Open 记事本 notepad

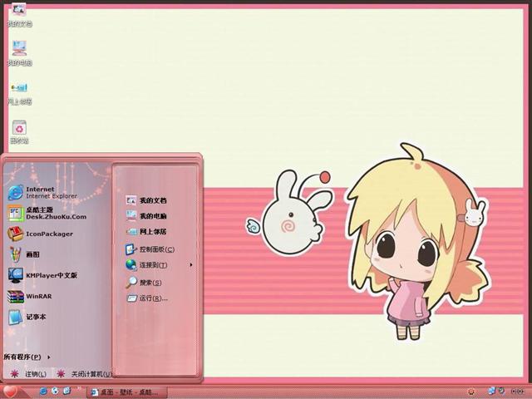[x=27, y=317]
